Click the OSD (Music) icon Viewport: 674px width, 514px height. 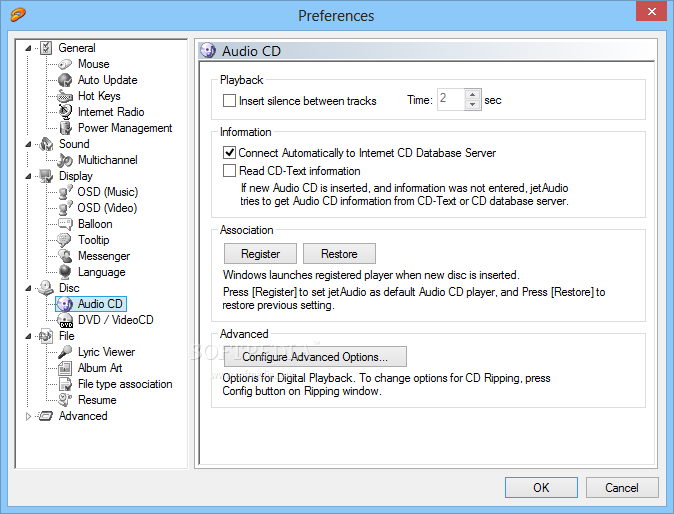click(65, 192)
